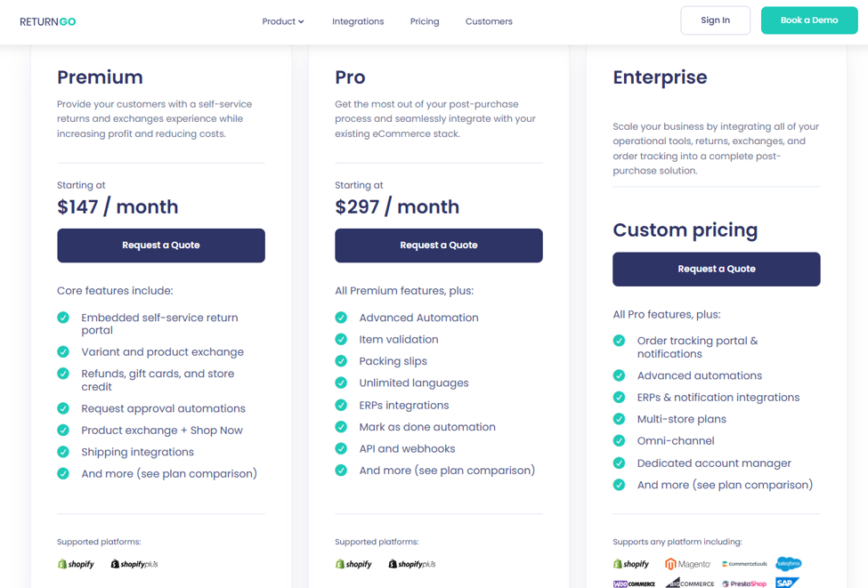Image resolution: width=868 pixels, height=588 pixels.
Task: Click the checkmark beside Shipping integrations
Action: point(63,452)
